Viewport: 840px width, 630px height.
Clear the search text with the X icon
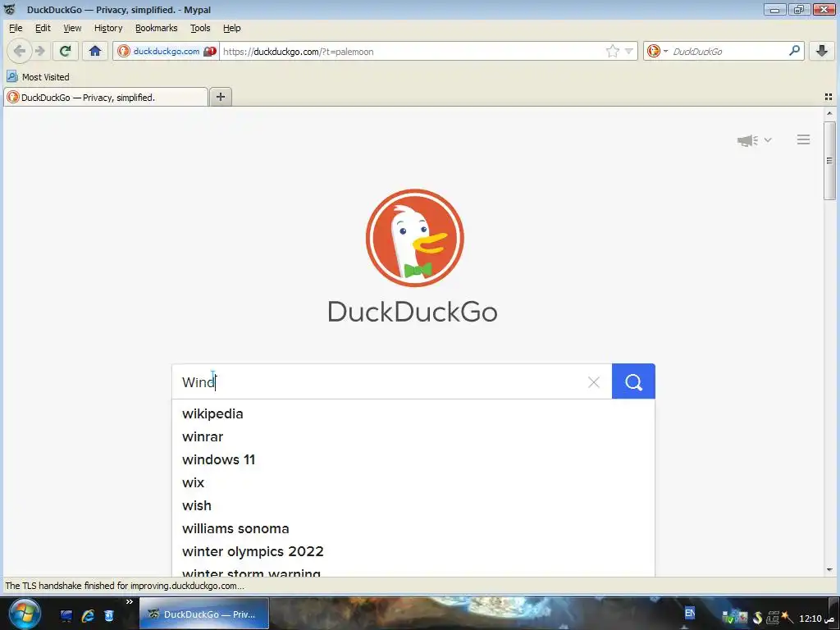[594, 382]
